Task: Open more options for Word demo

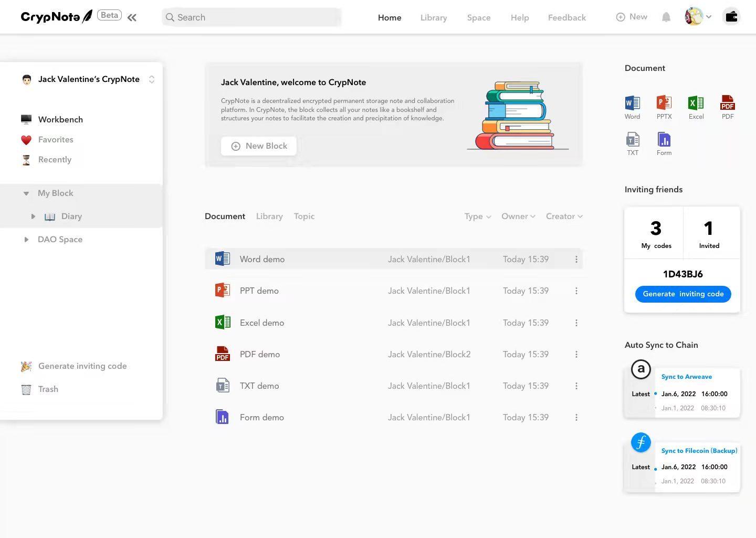Action: click(x=576, y=260)
